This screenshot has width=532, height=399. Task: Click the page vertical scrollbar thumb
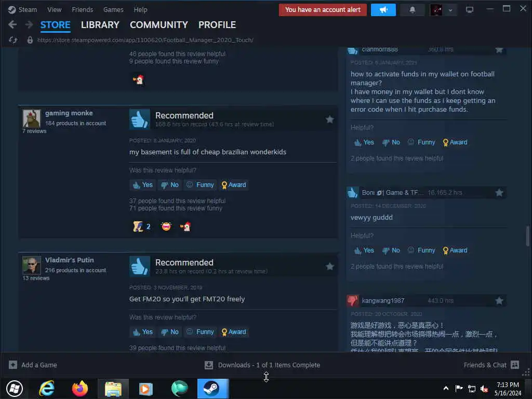[528, 235]
